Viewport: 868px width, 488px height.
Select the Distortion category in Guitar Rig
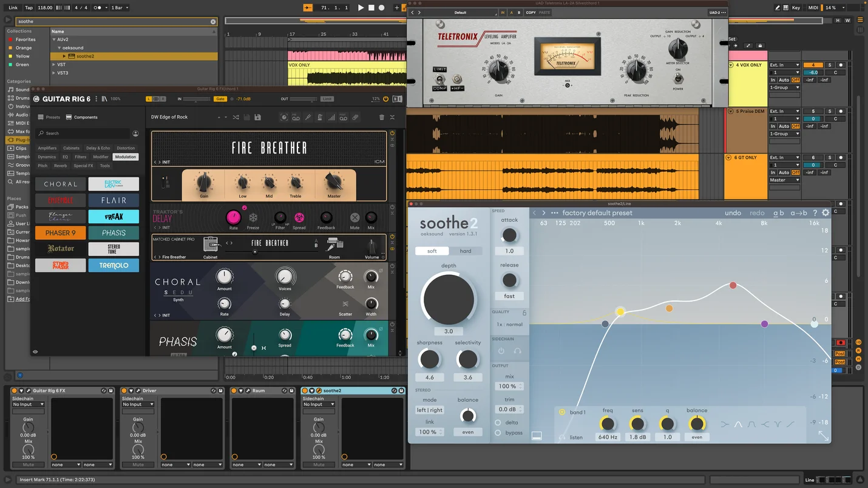click(126, 148)
